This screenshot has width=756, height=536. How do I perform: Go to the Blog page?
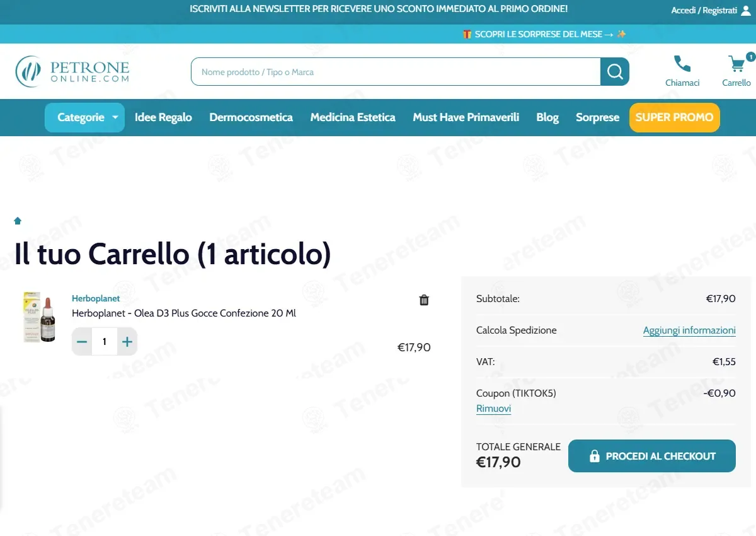tap(547, 117)
